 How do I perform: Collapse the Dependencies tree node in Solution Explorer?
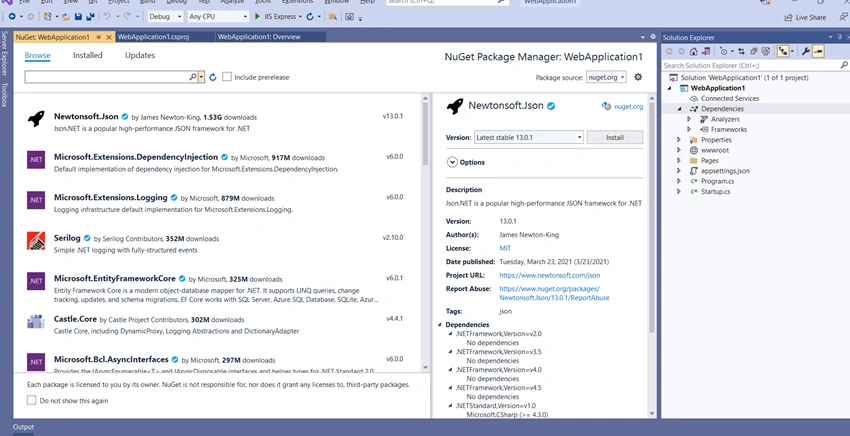tap(679, 108)
